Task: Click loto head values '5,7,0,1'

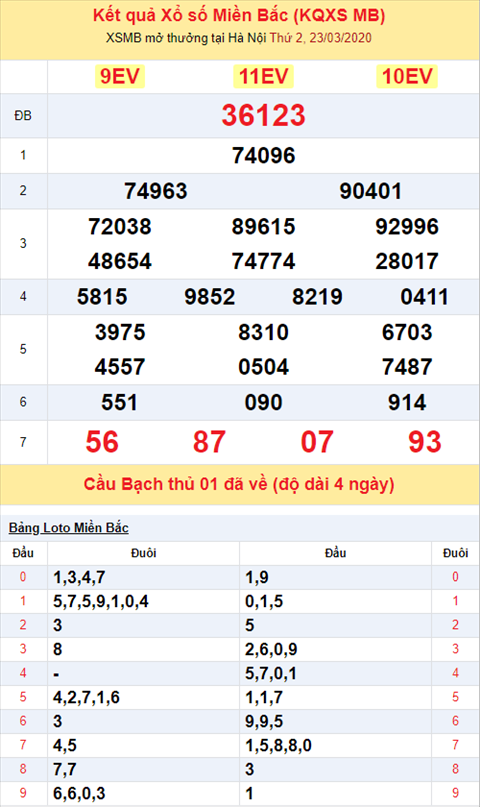Action: 271,673
